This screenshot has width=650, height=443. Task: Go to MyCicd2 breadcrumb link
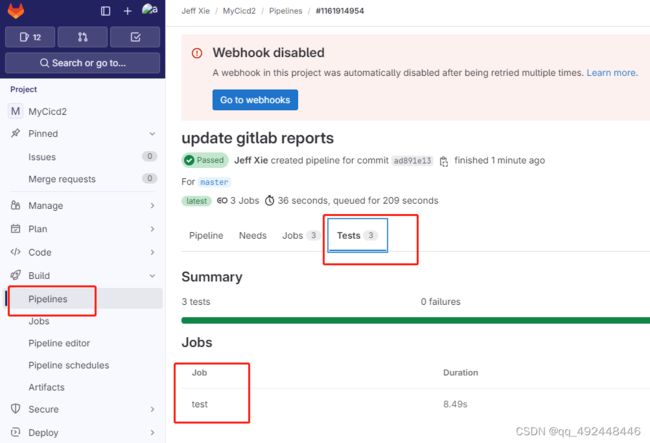(239, 11)
